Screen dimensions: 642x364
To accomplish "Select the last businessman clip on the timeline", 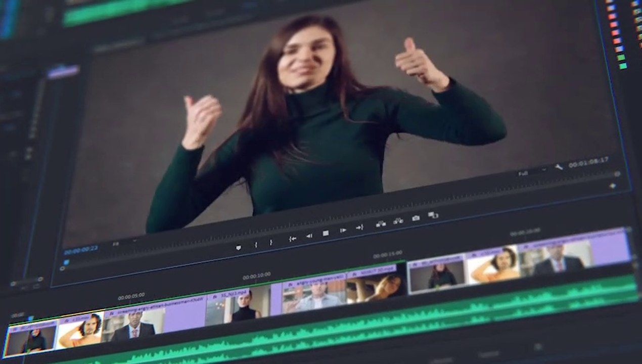I will [575, 252].
